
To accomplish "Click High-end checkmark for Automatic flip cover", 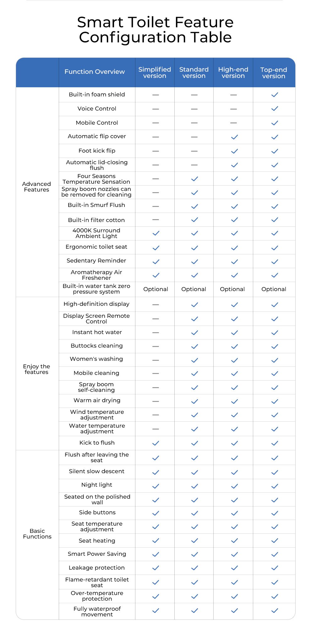I will [234, 137].
